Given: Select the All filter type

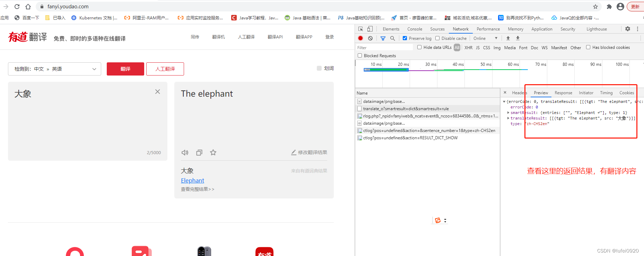Looking at the screenshot, I should click(x=457, y=48).
